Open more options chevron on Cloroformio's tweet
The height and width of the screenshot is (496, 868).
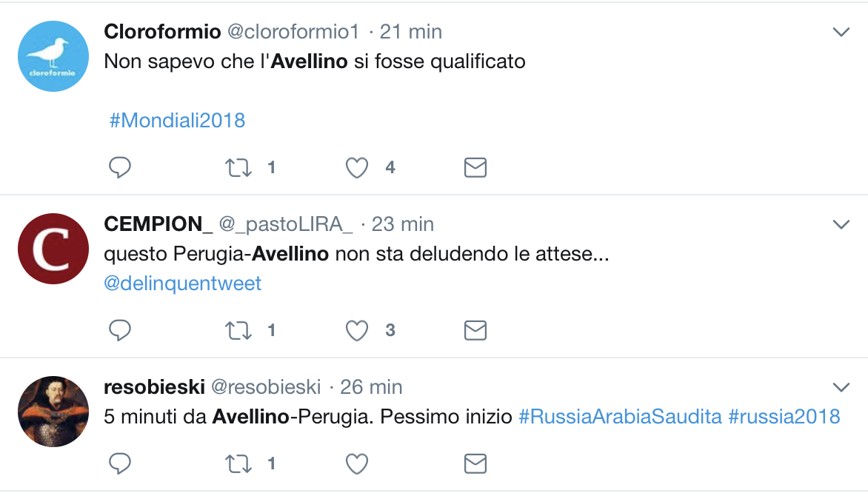[x=841, y=32]
